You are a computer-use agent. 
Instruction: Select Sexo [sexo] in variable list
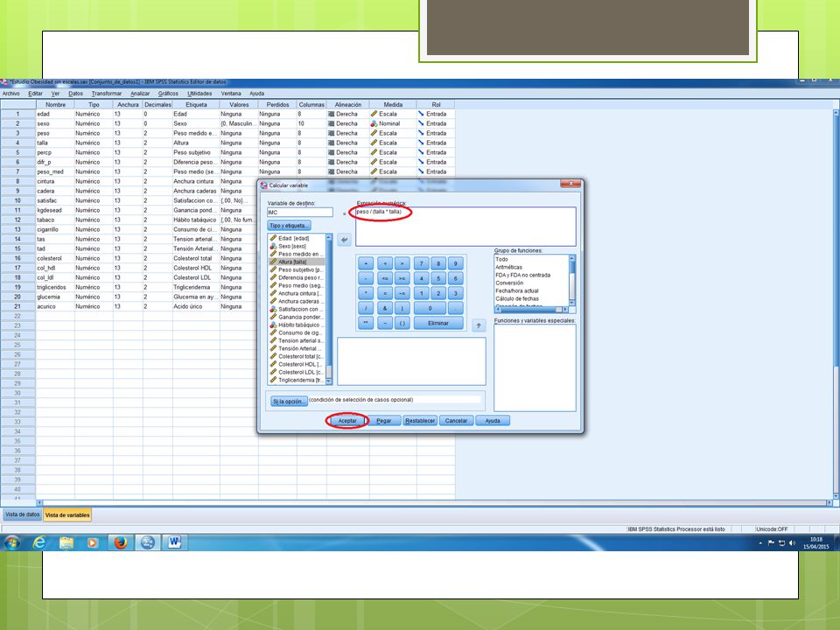(297, 247)
